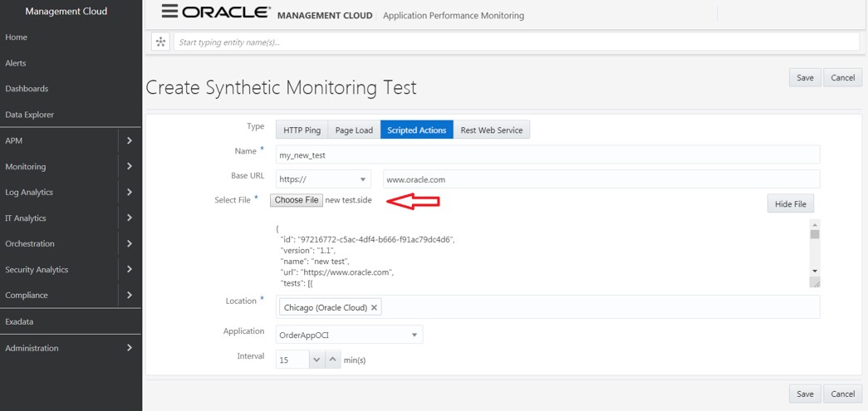Click the test Name input field
Image resolution: width=868 pixels, height=411 pixels.
coord(547,154)
